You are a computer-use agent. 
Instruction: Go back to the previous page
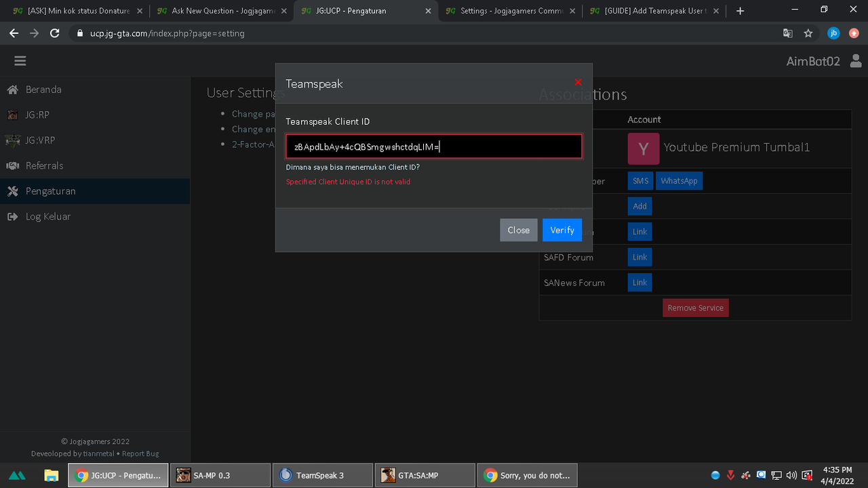(x=14, y=33)
